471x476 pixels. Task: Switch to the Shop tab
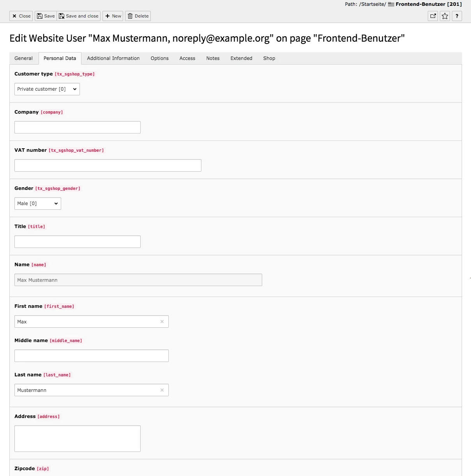coord(269,58)
